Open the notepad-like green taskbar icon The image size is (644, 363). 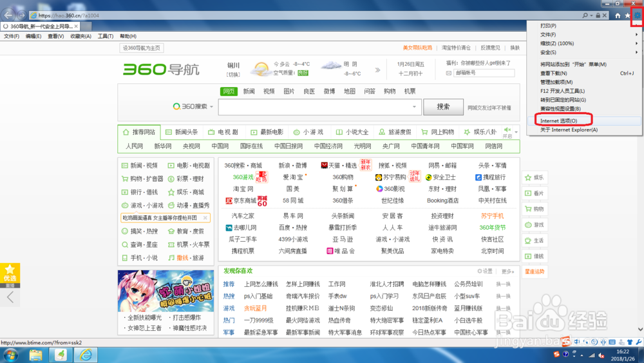61,355
